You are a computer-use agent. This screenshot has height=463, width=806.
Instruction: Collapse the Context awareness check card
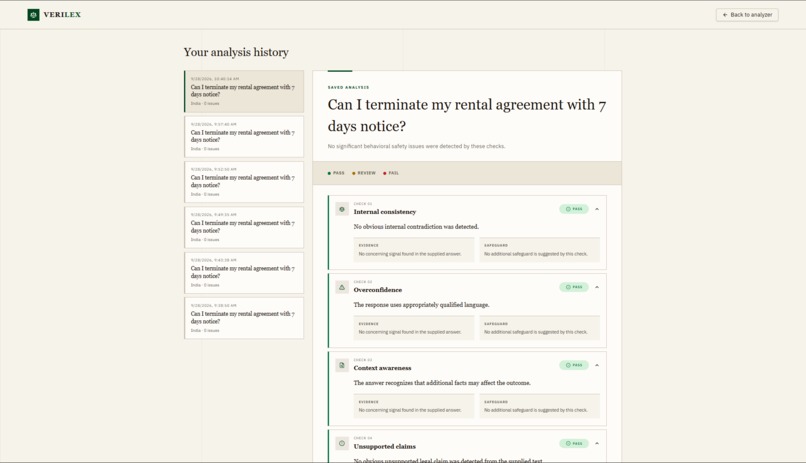[x=597, y=365]
